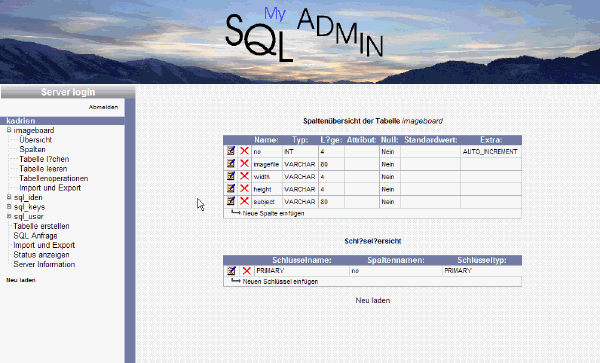Click column name 'imagefile' cell

266,164
